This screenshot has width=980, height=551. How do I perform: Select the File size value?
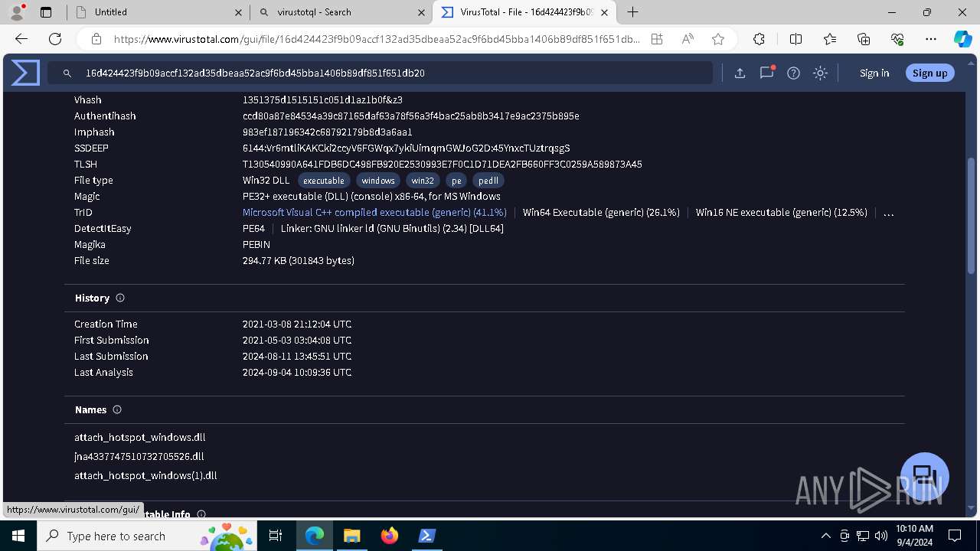[299, 261]
